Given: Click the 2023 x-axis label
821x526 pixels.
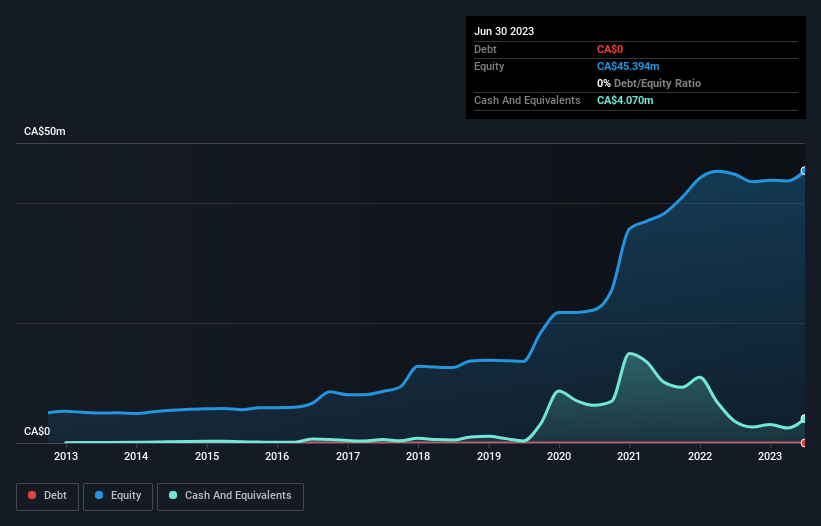Looking at the screenshot, I should coord(770,456).
